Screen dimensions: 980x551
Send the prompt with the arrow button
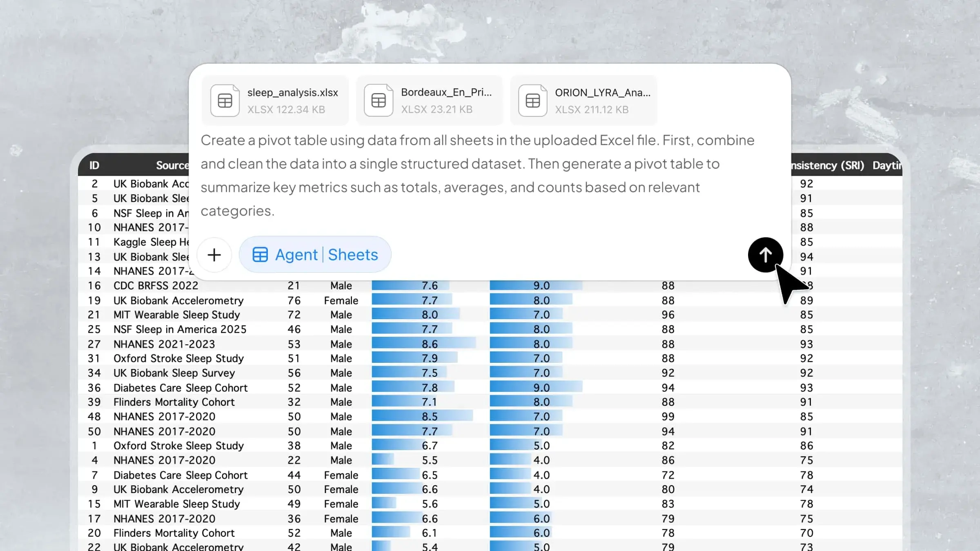[x=765, y=255]
